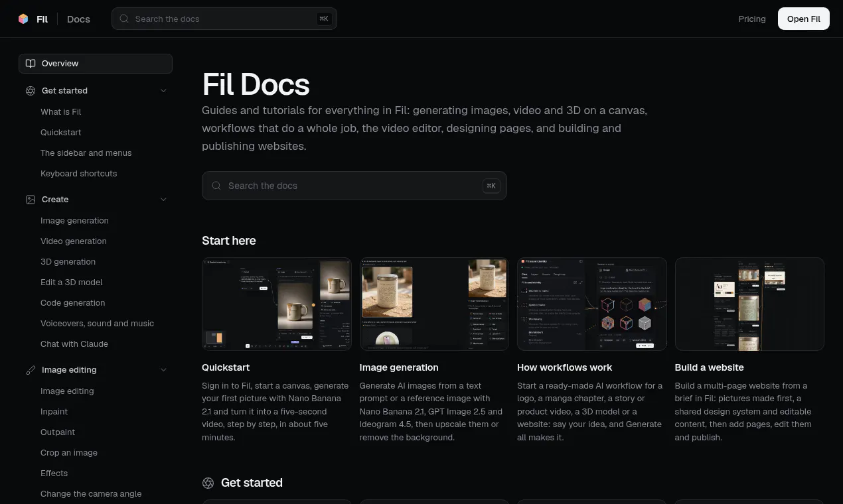Click the magnifier icon in page search box
This screenshot has width=843, height=504.
pos(216,186)
